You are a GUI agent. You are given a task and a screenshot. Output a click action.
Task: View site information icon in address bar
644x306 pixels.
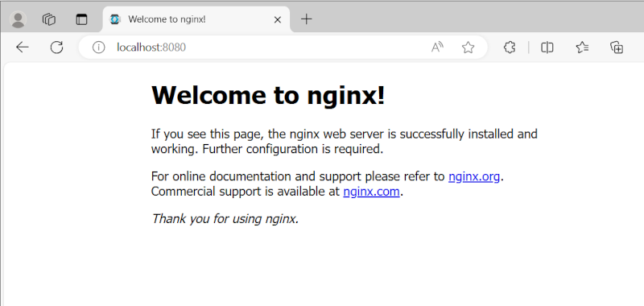click(98, 48)
